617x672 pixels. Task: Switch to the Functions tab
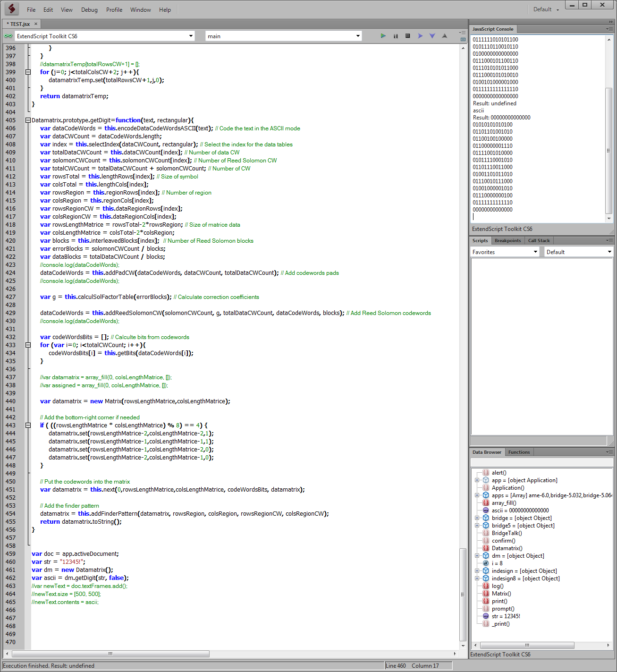[519, 452]
